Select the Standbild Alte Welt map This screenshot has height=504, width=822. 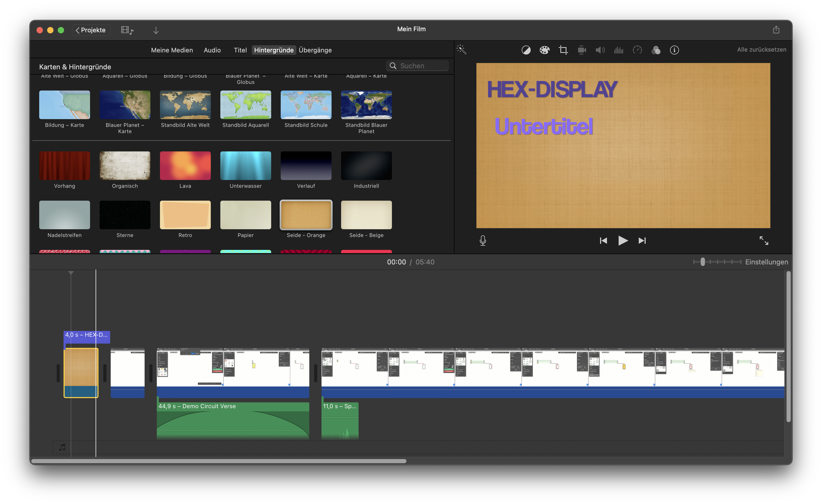coord(185,105)
